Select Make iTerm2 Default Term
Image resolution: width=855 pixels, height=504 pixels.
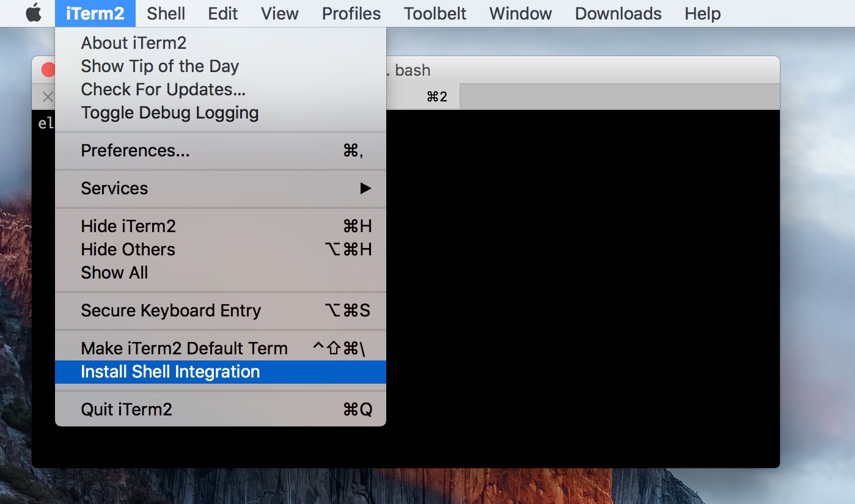click(221, 349)
